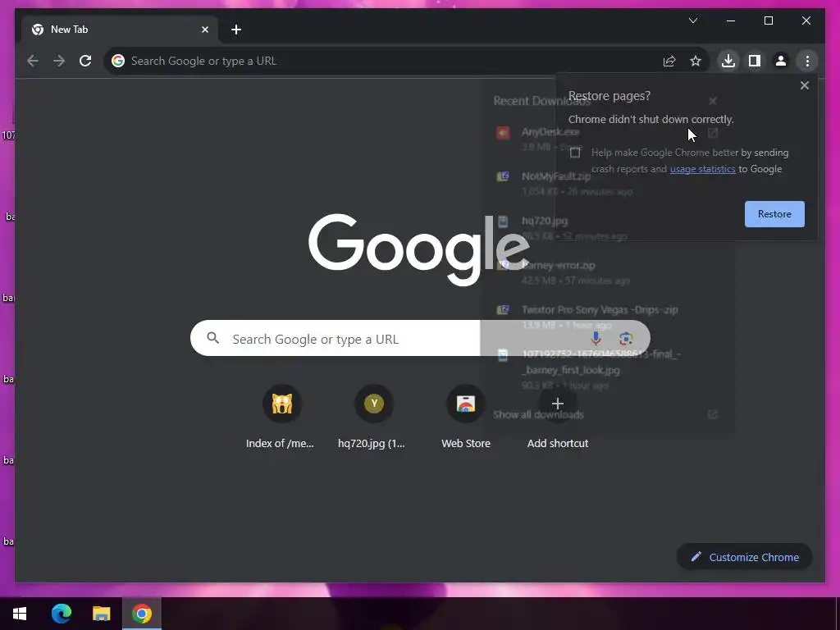The width and height of the screenshot is (840, 630).
Task: Open the tab search chevron
Action: pyautogui.click(x=692, y=21)
